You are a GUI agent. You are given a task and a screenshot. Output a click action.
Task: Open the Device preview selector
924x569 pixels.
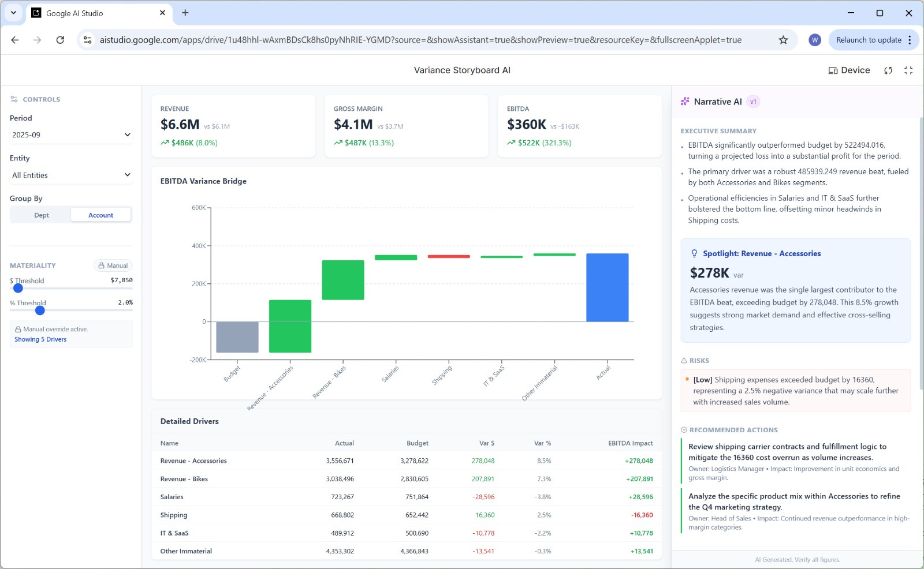[849, 70]
